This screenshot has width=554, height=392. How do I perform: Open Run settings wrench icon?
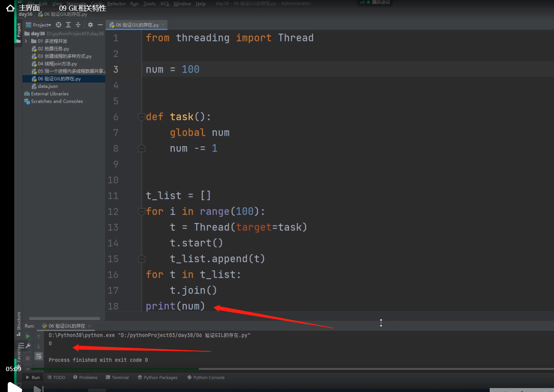[28, 346]
